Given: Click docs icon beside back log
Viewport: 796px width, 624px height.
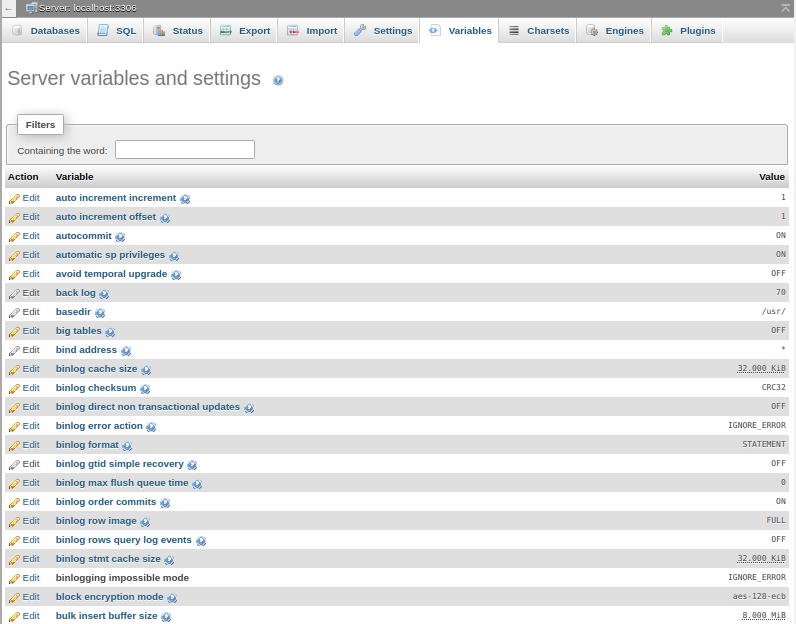Looking at the screenshot, I should (x=104, y=294).
